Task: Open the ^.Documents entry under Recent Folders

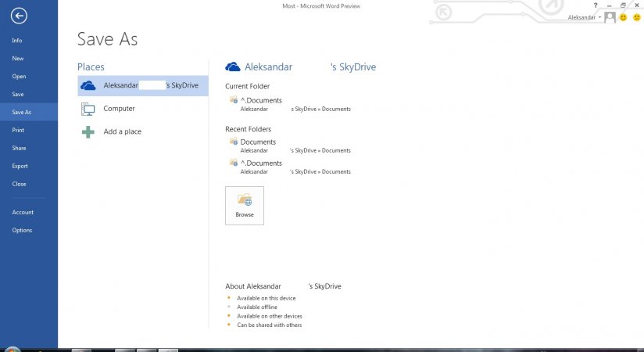Action: (x=289, y=167)
